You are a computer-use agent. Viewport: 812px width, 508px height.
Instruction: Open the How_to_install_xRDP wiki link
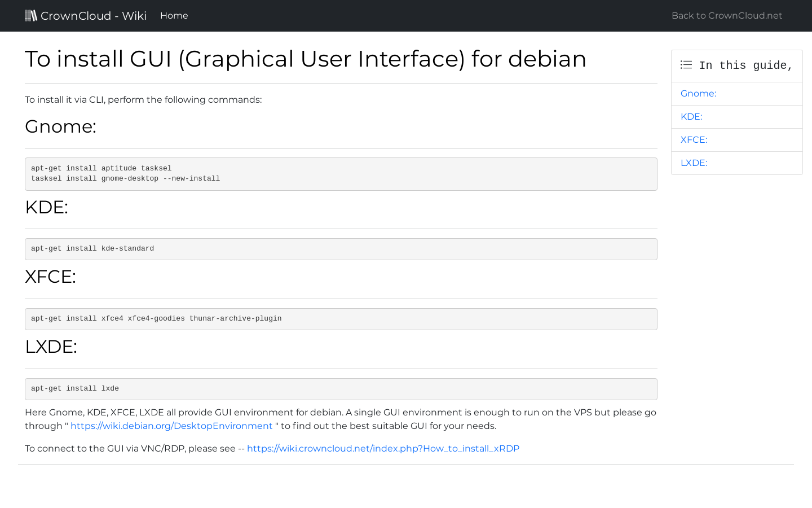point(383,449)
